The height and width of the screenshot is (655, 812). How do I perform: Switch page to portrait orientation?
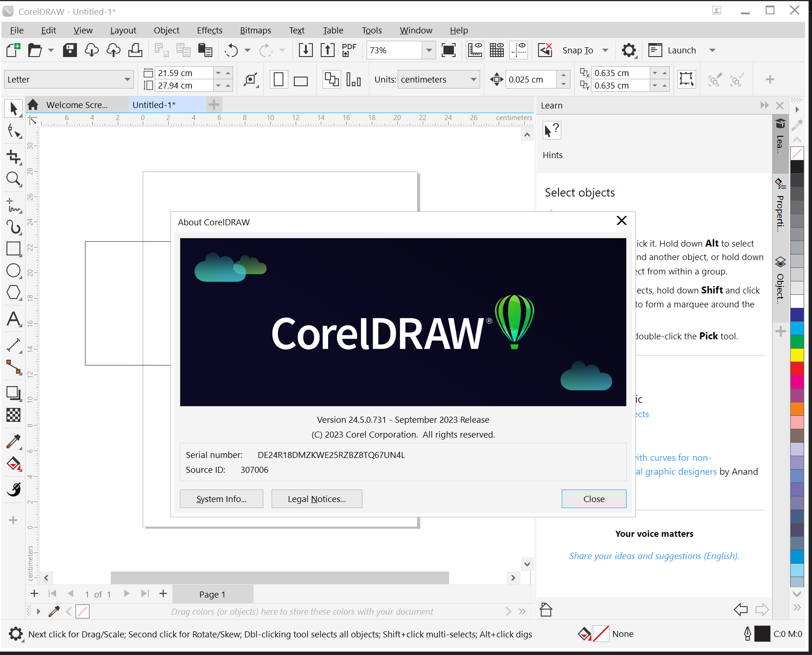click(279, 79)
